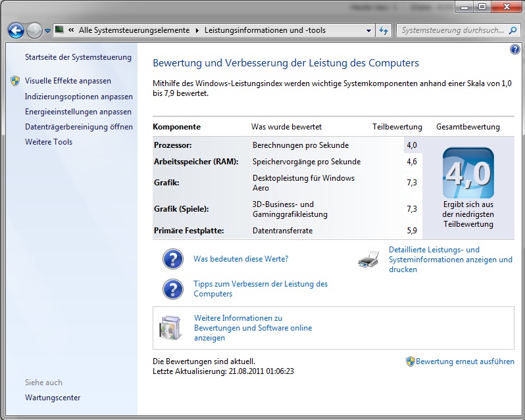Open Visuelle Effekte anpassen
The image size is (525, 420).
(x=68, y=81)
